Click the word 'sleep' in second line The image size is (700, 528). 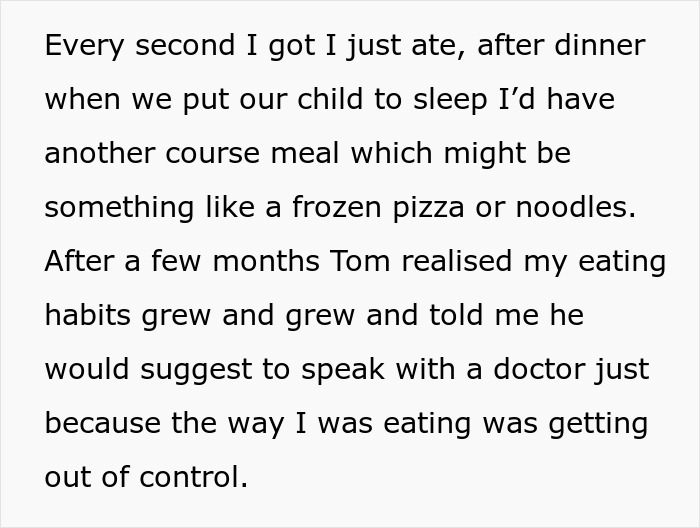pyautogui.click(x=450, y=101)
